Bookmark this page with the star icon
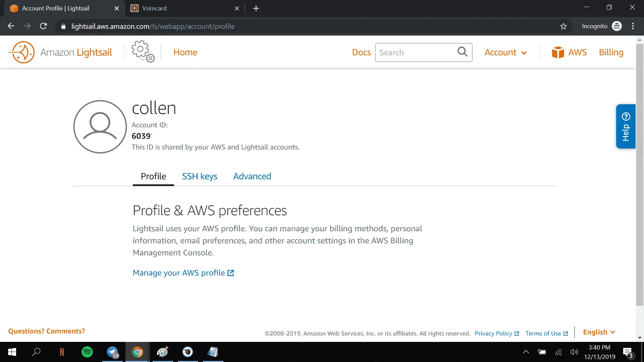 tap(563, 26)
